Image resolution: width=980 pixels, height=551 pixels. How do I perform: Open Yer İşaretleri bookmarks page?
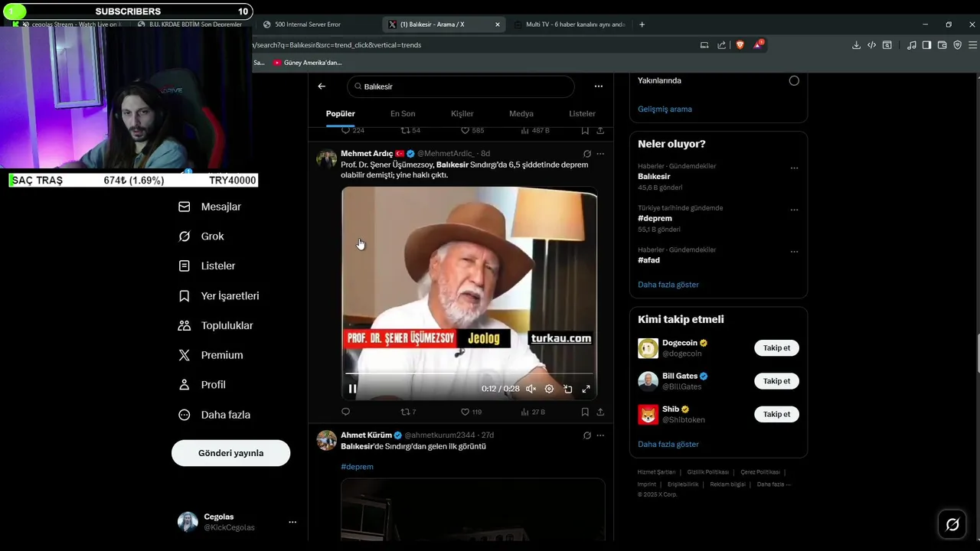219,295
